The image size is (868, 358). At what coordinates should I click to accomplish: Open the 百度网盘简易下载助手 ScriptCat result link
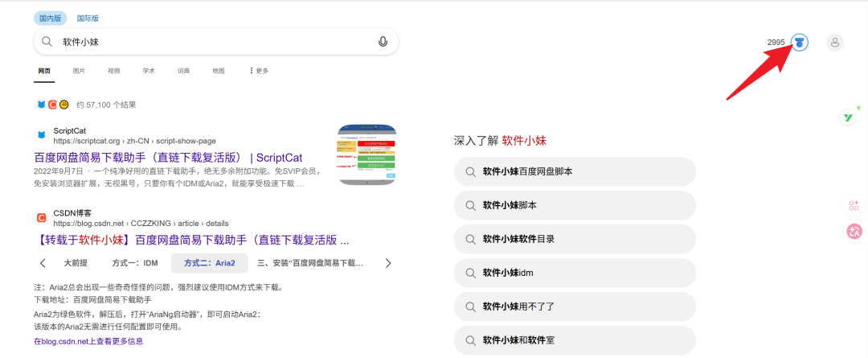(168, 158)
